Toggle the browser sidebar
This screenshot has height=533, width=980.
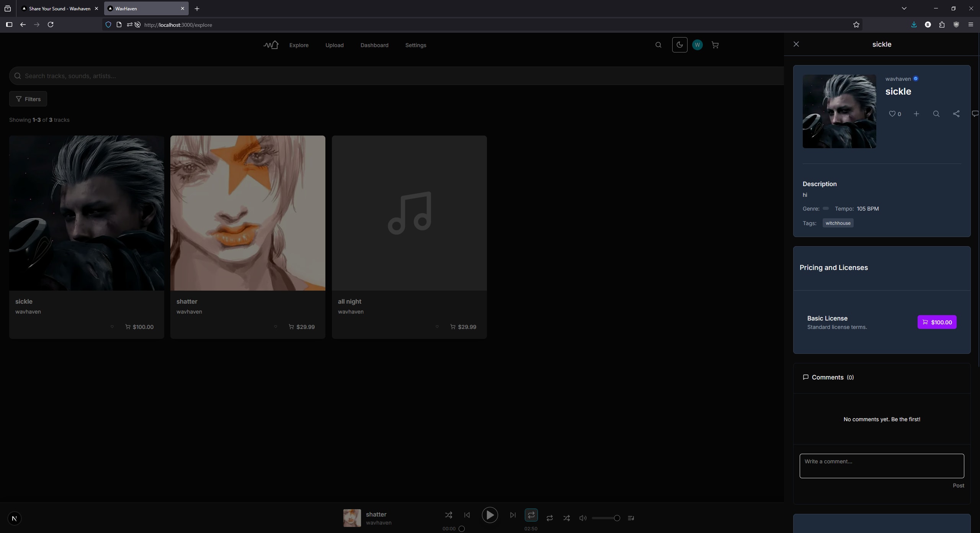(x=9, y=25)
